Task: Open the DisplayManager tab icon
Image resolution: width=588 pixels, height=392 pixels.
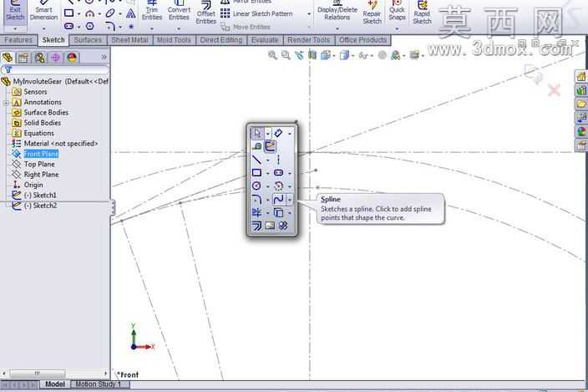Action: point(72,58)
